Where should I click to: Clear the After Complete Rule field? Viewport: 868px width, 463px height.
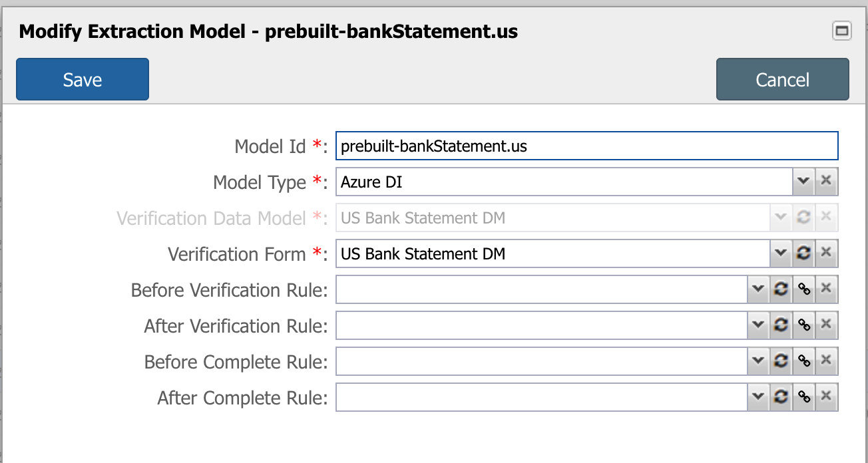pyautogui.click(x=826, y=397)
